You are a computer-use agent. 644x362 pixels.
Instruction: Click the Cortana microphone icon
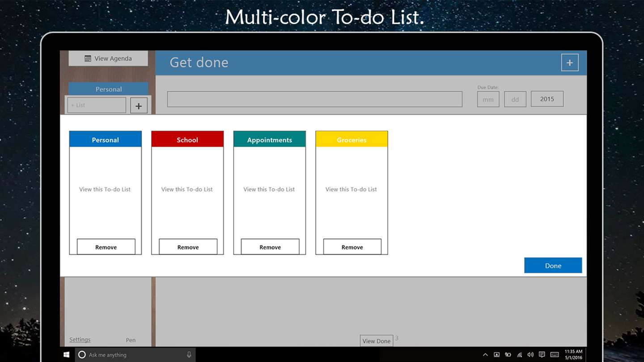point(189,354)
